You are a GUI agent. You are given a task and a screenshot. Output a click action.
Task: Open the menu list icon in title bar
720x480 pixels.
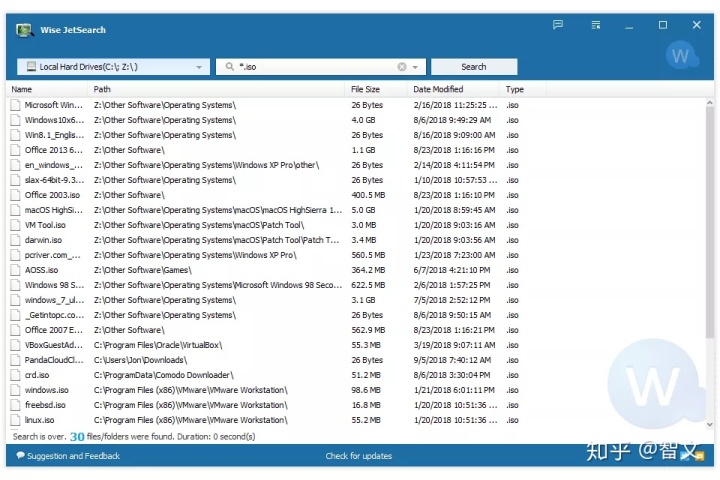coord(596,25)
